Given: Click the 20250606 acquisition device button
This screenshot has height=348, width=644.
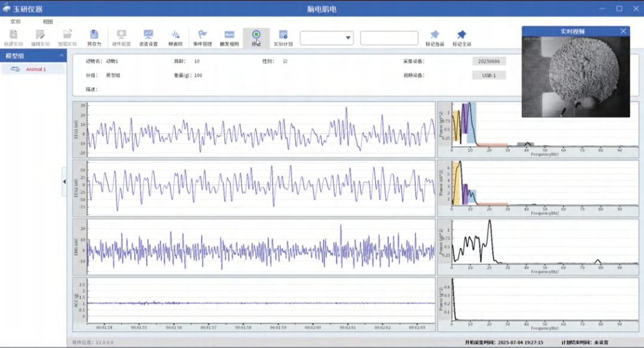Looking at the screenshot, I should click(489, 61).
